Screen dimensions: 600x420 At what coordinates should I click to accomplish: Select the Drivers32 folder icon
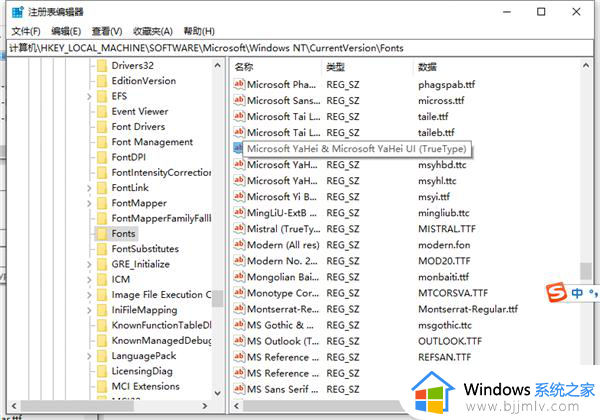click(102, 66)
